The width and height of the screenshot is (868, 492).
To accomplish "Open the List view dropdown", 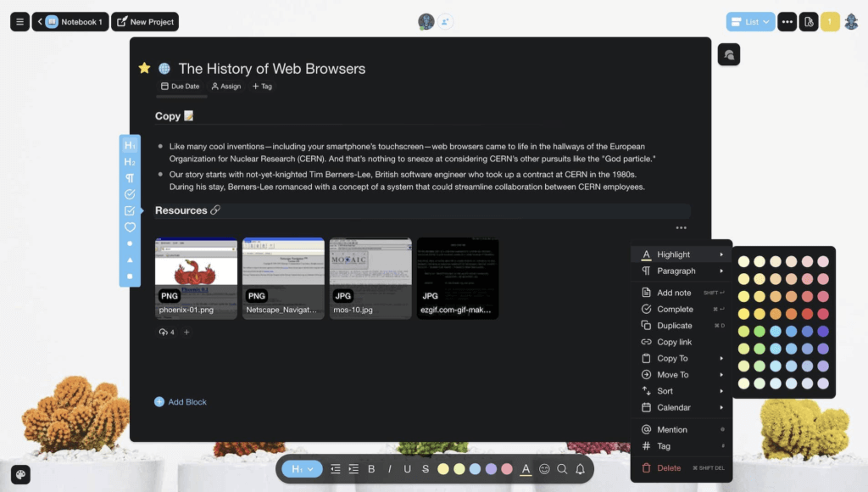I will 750,21.
